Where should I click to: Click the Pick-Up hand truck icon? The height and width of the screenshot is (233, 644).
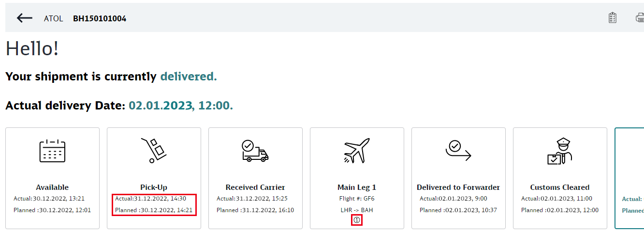click(154, 151)
